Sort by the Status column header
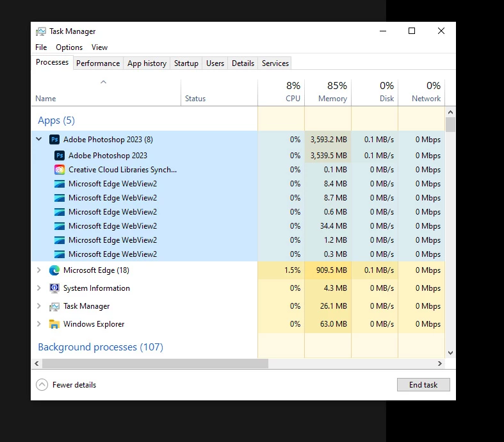Screen dimensions: 504x442 tap(219, 93)
